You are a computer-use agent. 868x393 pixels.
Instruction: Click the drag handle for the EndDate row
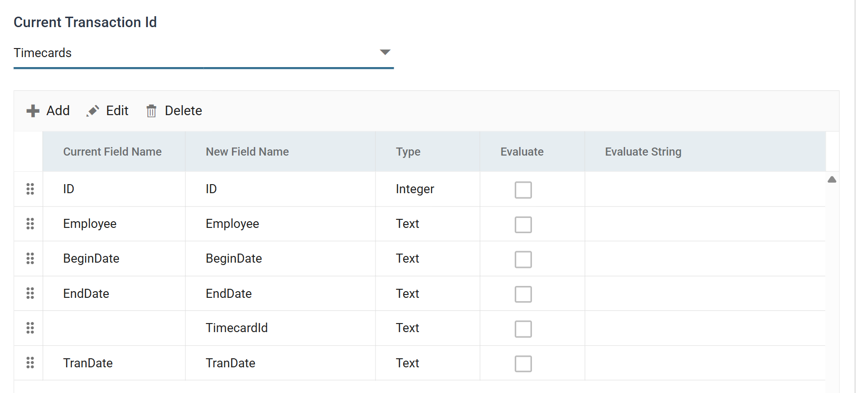[x=30, y=293]
